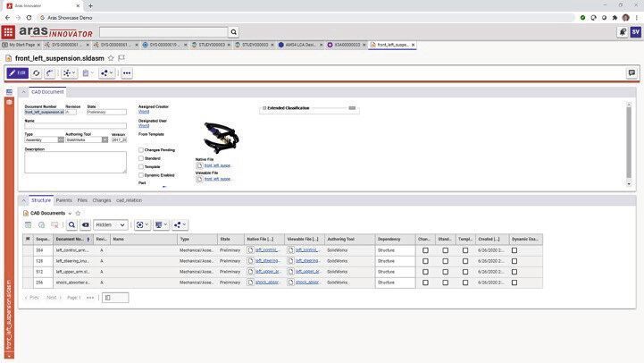This screenshot has width=644, height=363.
Task: Toggle the Dynamic Enabled checkbox
Action: [x=141, y=175]
